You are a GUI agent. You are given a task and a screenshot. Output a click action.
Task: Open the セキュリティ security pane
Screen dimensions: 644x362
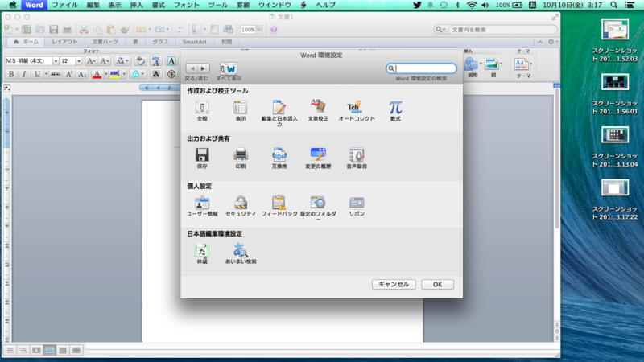click(x=241, y=206)
